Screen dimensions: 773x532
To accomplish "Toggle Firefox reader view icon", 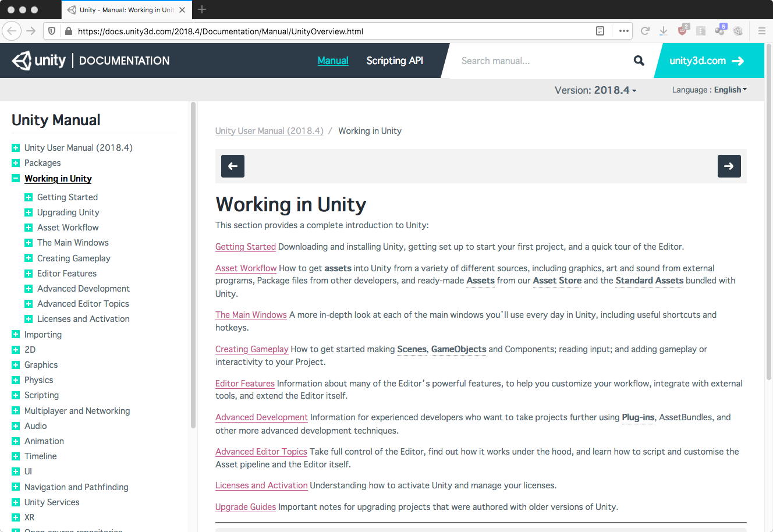I will [x=600, y=31].
